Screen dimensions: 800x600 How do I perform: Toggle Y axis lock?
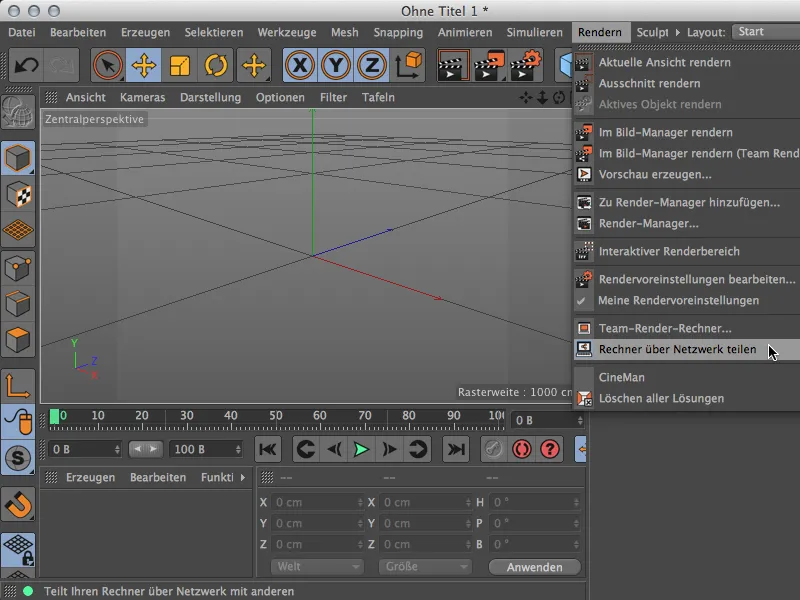(336, 65)
